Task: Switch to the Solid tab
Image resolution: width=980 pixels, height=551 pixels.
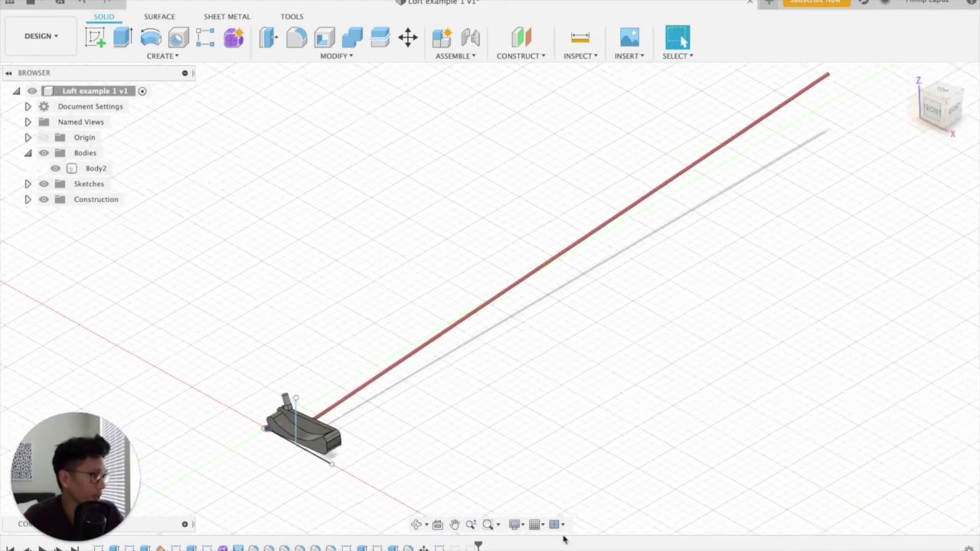Action: click(x=104, y=17)
